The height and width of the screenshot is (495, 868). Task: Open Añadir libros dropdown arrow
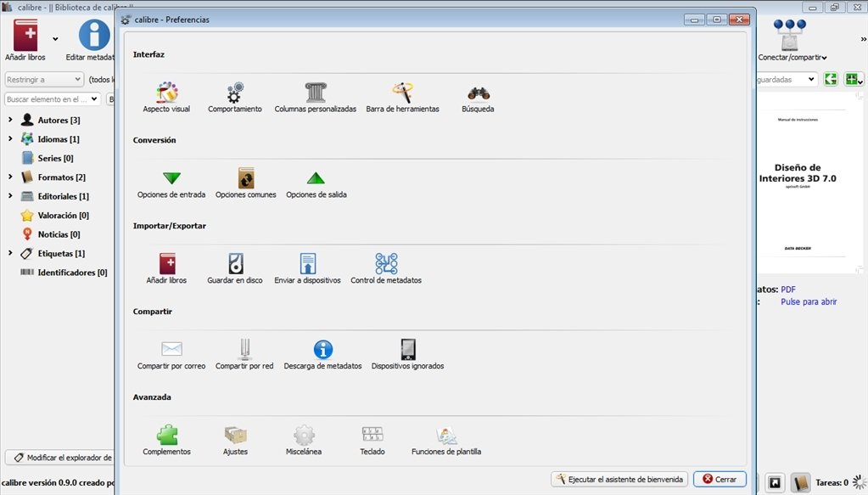[55, 39]
